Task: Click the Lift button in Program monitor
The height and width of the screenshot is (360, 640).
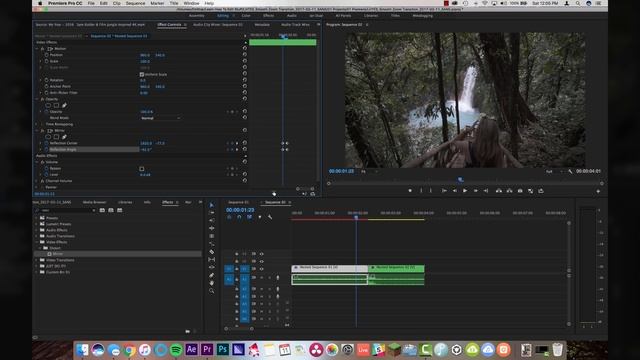Action: point(499,191)
